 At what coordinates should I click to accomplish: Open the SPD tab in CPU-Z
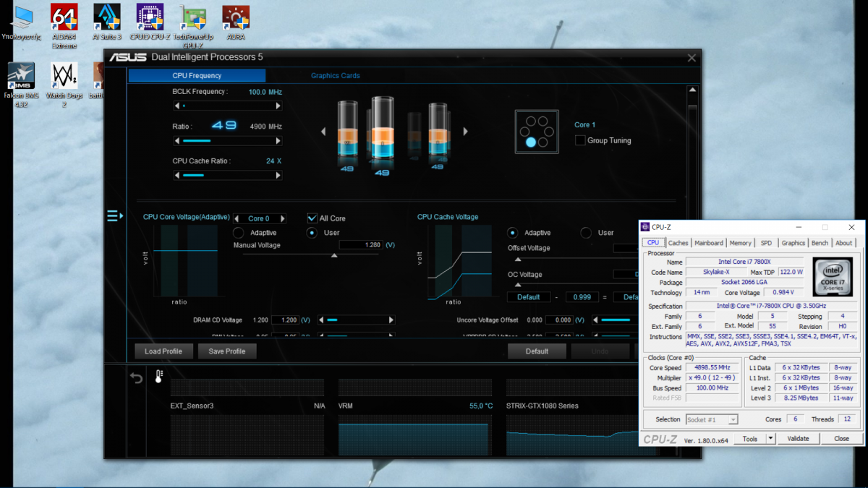766,243
